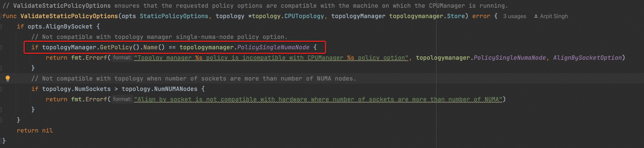Click PolicySingleNumaNode in the highlighted line
This screenshot has height=148, width=644.
(273, 47)
